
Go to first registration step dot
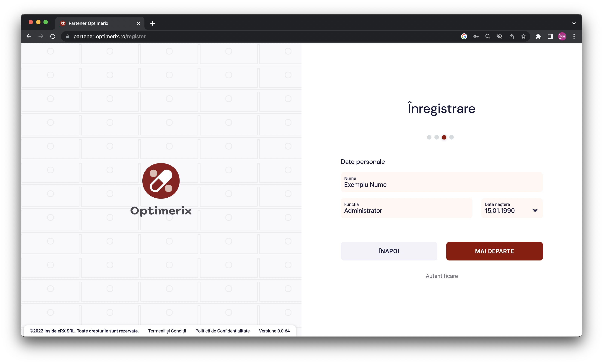(x=429, y=137)
